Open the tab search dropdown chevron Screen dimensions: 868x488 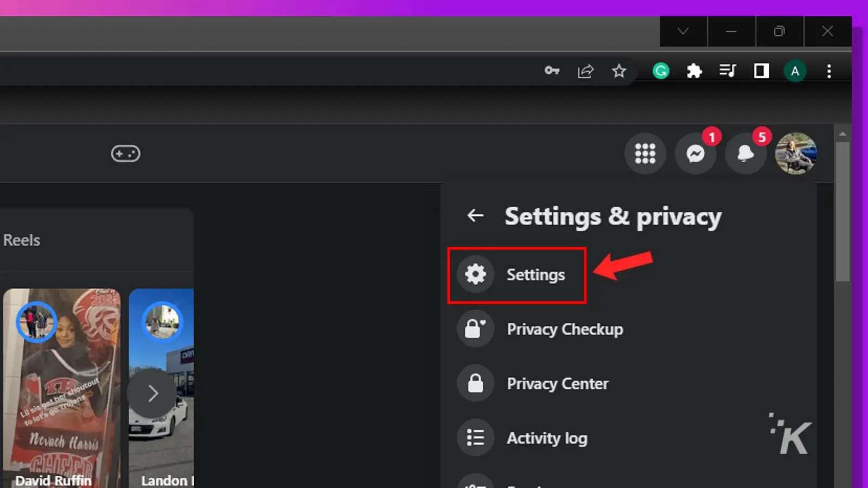click(684, 31)
